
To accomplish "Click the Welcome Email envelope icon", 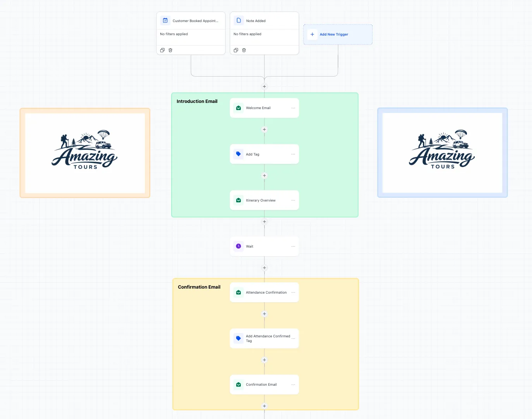I will [239, 108].
